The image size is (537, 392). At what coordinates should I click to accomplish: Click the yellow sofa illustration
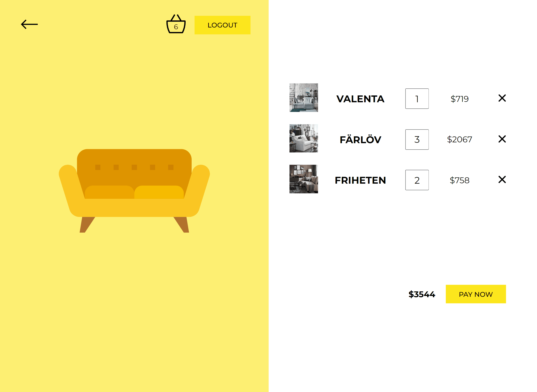click(134, 191)
